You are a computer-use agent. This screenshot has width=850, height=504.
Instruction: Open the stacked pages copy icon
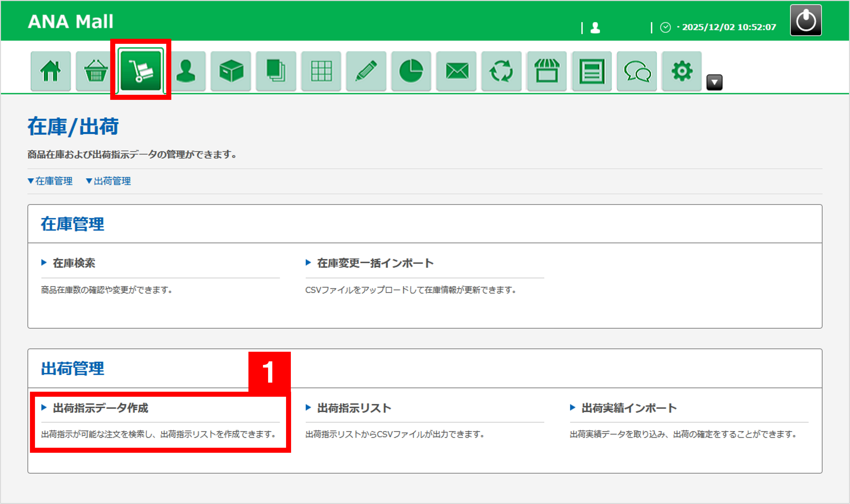[276, 71]
